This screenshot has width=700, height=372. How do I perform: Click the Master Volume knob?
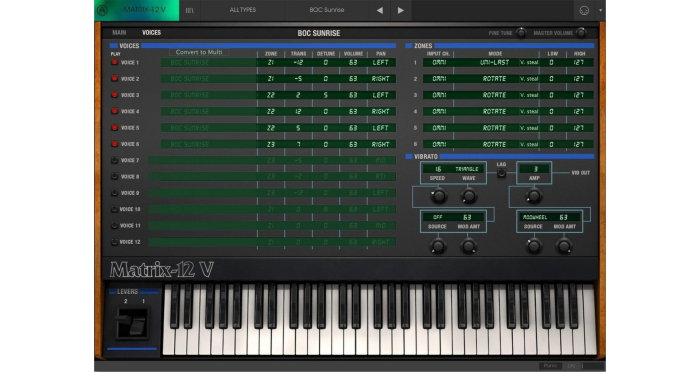point(581,33)
